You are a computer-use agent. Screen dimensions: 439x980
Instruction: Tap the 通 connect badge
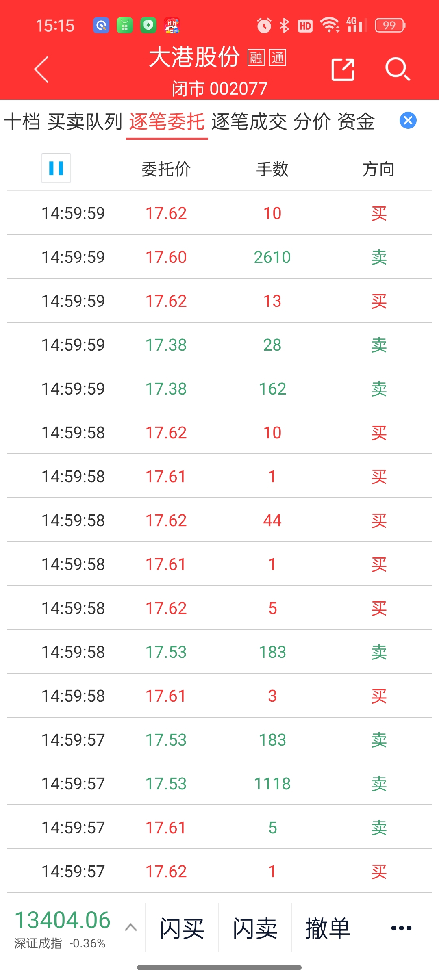click(x=278, y=58)
